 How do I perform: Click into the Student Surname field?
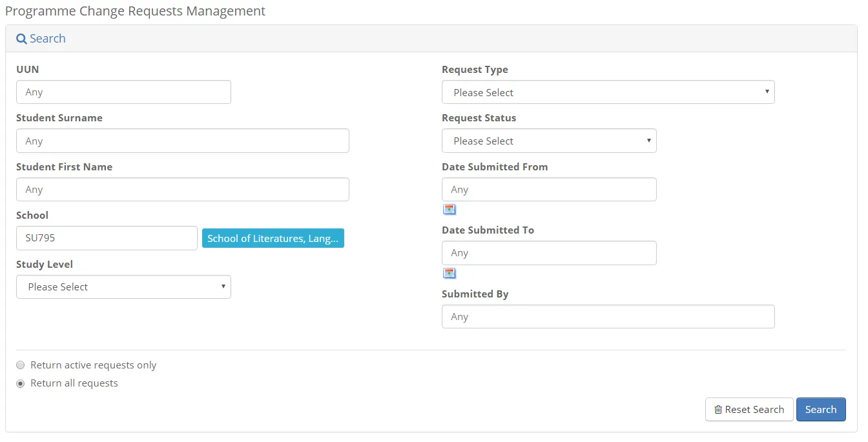click(183, 141)
